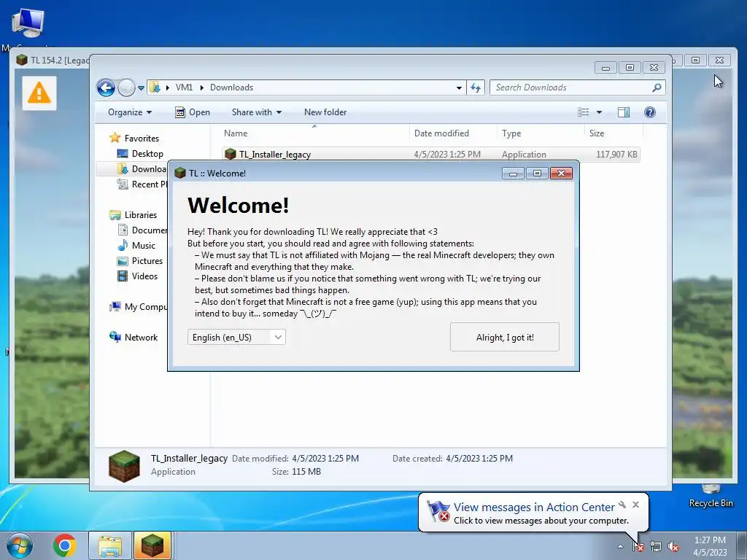The width and height of the screenshot is (747, 560).
Task: Open the Recycle Bin desktop icon
Action: (711, 495)
